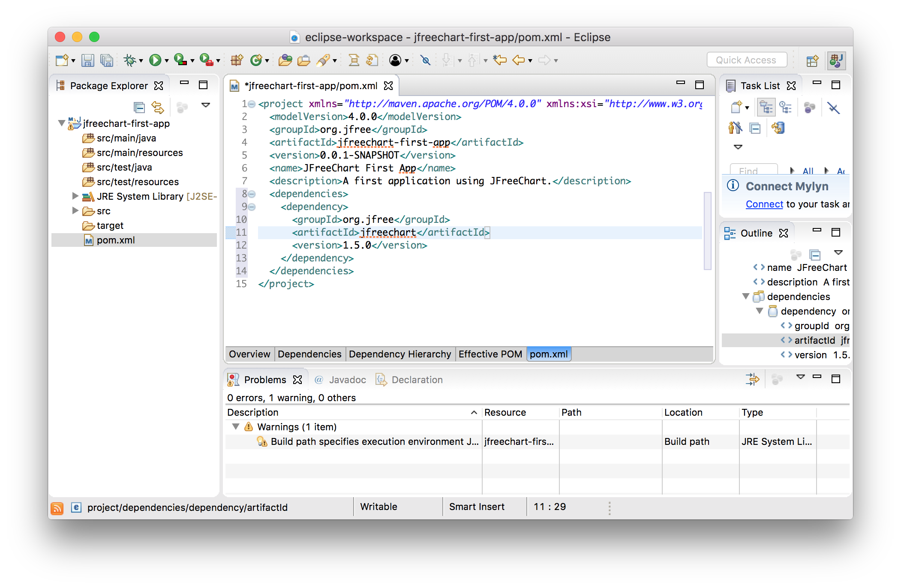
Task: Click the New Java Class icon
Action: coord(256,60)
